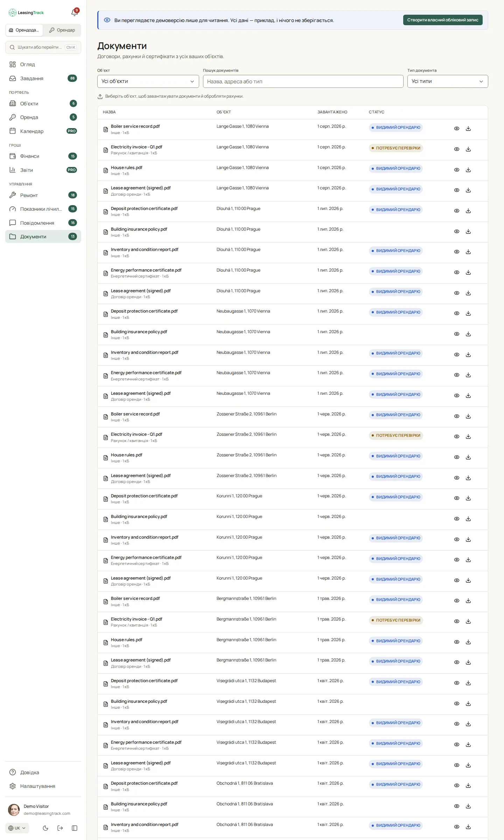Click the log out icon
The height and width of the screenshot is (840, 504).
point(60,828)
